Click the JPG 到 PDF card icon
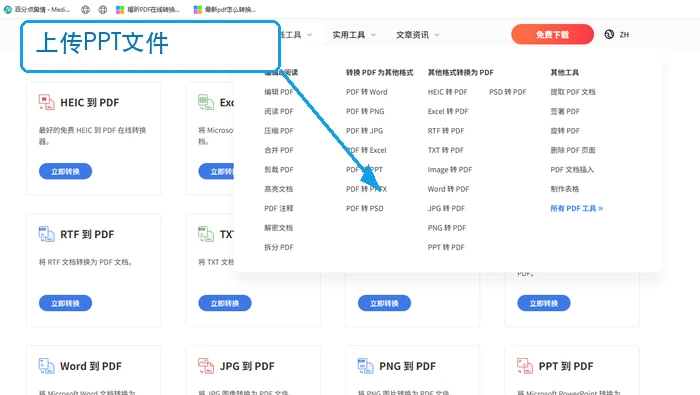The width and height of the screenshot is (700, 395). (x=206, y=366)
